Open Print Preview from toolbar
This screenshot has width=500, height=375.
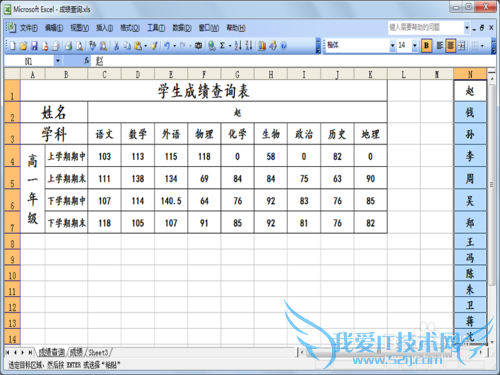click(79, 46)
